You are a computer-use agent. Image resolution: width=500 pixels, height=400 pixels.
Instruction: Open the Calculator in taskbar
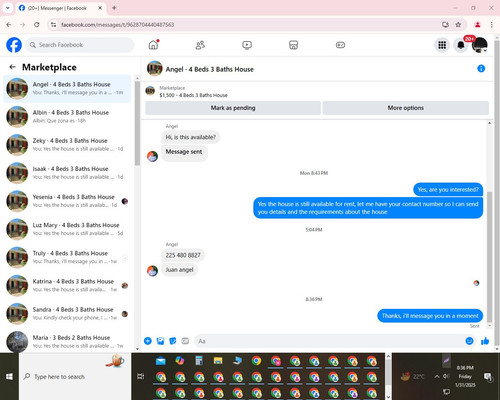(x=199, y=361)
